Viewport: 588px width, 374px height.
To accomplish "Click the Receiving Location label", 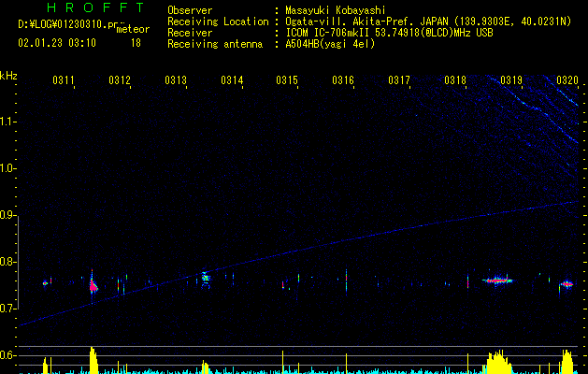I will [x=218, y=22].
